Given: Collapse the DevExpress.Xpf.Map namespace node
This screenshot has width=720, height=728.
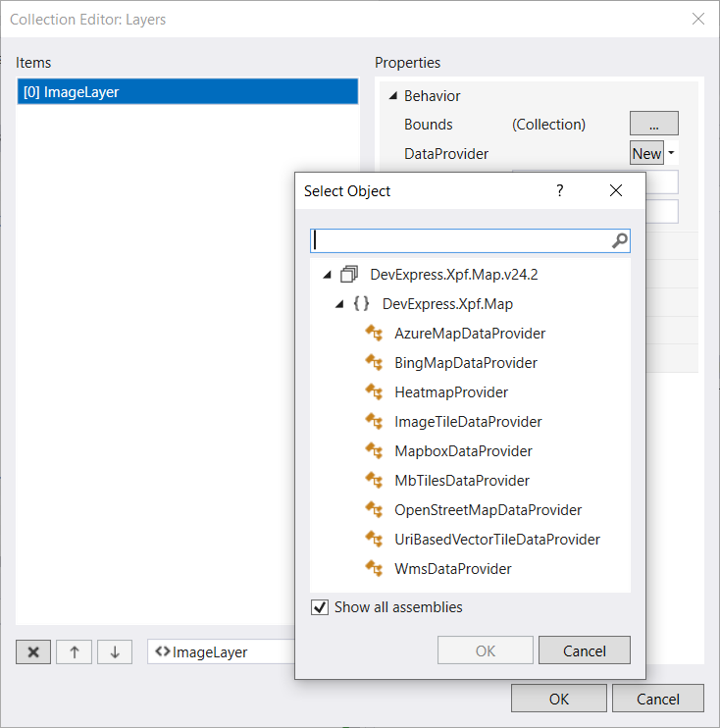Looking at the screenshot, I should (x=339, y=304).
